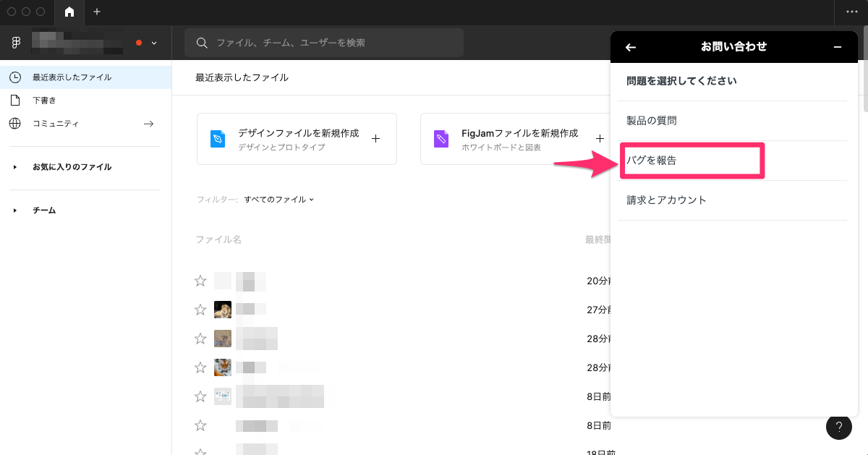Favorite the third file in the list
The height and width of the screenshot is (455, 868).
pos(200,339)
